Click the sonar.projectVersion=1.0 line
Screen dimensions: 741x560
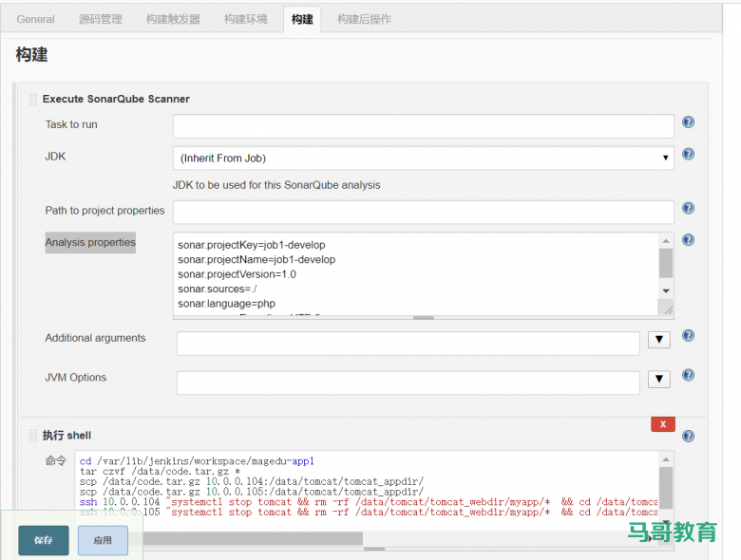[x=237, y=274]
